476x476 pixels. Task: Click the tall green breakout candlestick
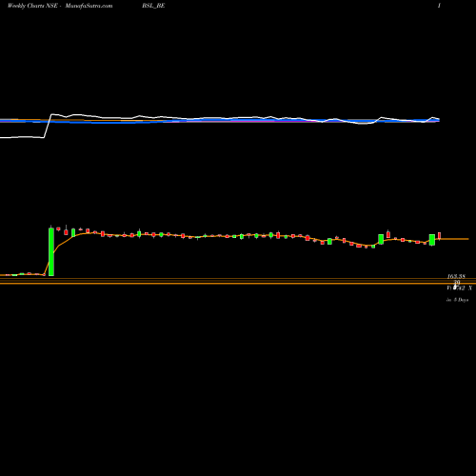click(51, 251)
